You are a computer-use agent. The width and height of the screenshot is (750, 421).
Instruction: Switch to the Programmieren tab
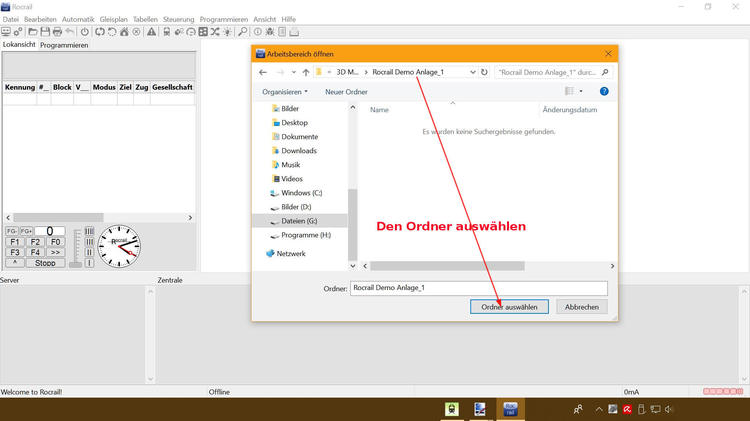pos(64,45)
